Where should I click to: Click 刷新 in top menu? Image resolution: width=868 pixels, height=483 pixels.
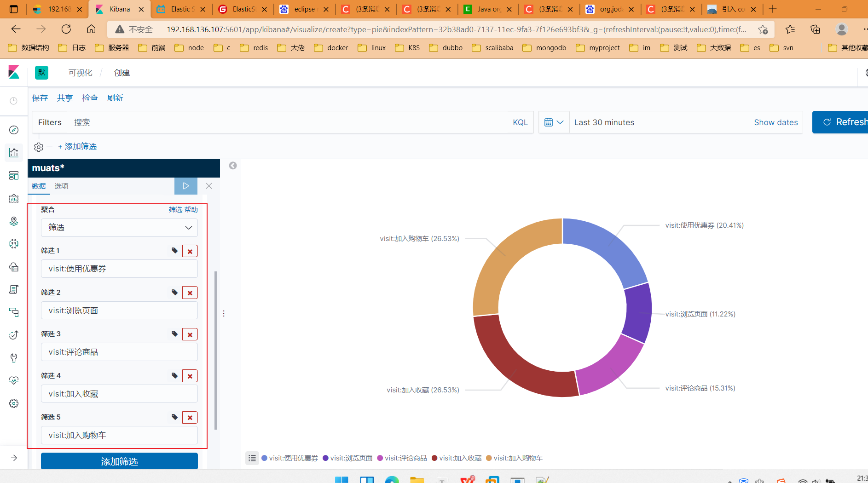click(115, 98)
